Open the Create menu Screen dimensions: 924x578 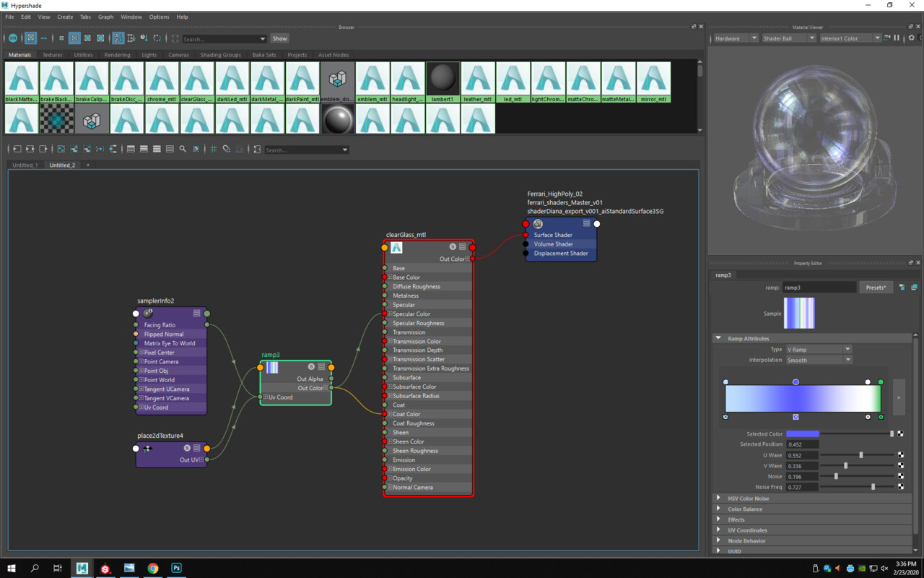coord(65,17)
